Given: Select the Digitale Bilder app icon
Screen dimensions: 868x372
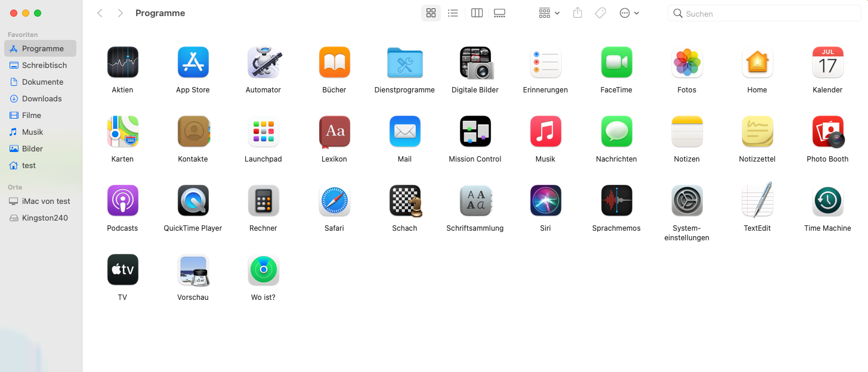Looking at the screenshot, I should (475, 62).
